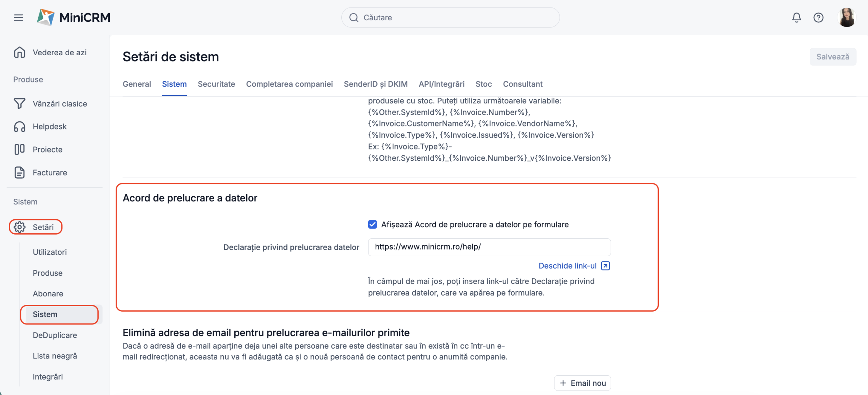Click the Declarație privind prelucrarea datelor URL field

(x=489, y=247)
